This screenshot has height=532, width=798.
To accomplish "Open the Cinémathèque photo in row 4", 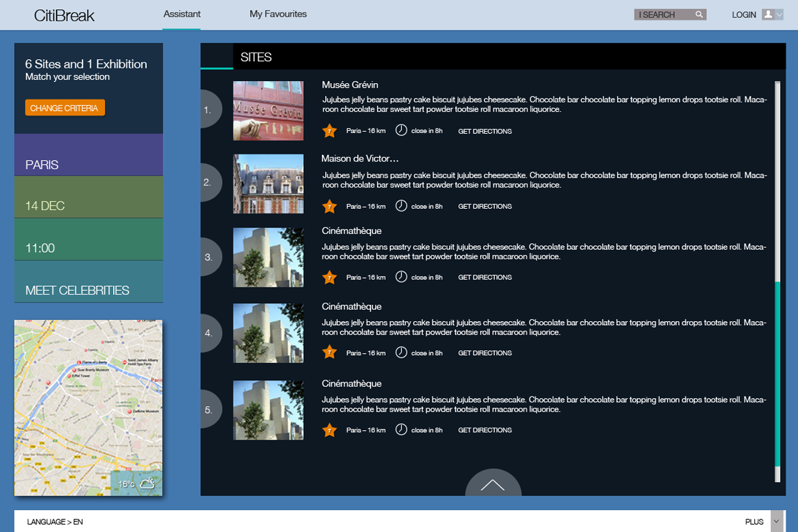I will point(268,333).
